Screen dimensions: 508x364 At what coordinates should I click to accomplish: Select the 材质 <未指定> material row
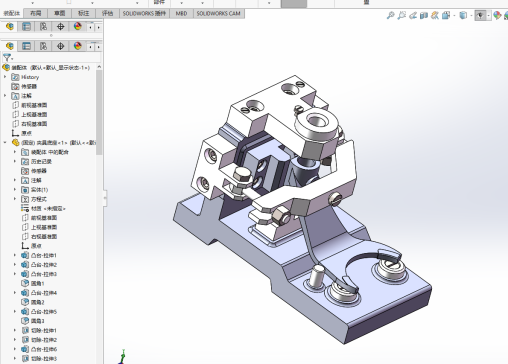(x=43, y=208)
